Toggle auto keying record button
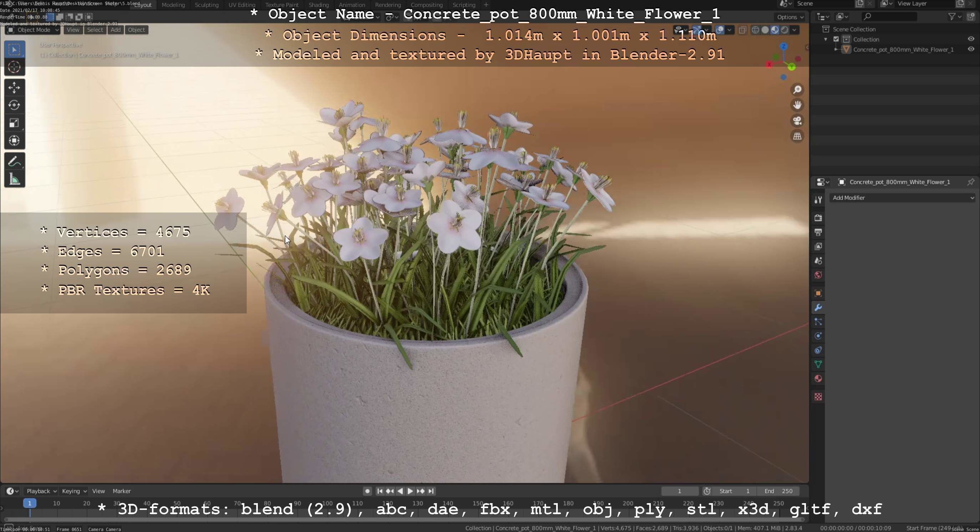The width and height of the screenshot is (980, 532). pos(367,491)
